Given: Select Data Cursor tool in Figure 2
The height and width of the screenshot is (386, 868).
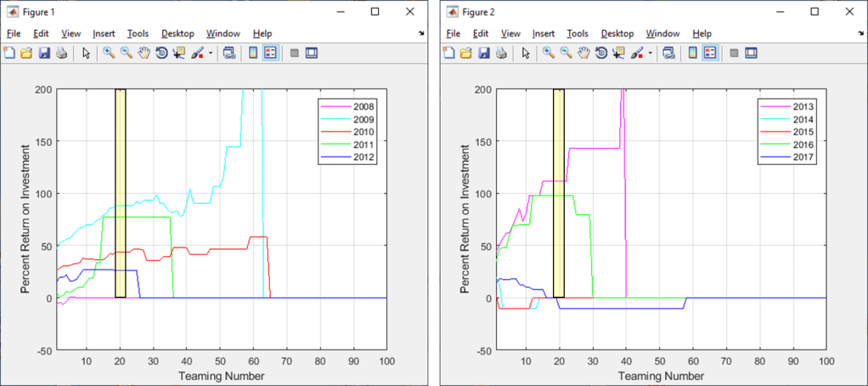Looking at the screenshot, I should coord(618,53).
